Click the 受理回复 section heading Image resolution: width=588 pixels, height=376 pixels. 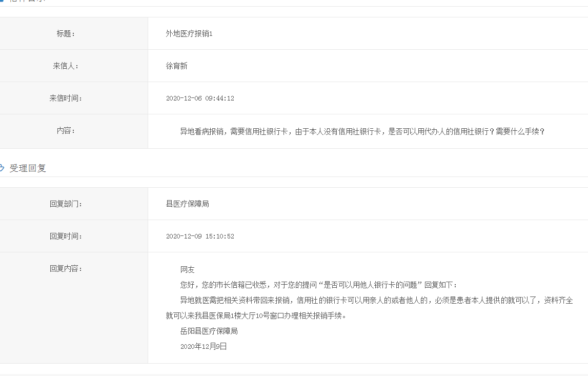[28, 168]
